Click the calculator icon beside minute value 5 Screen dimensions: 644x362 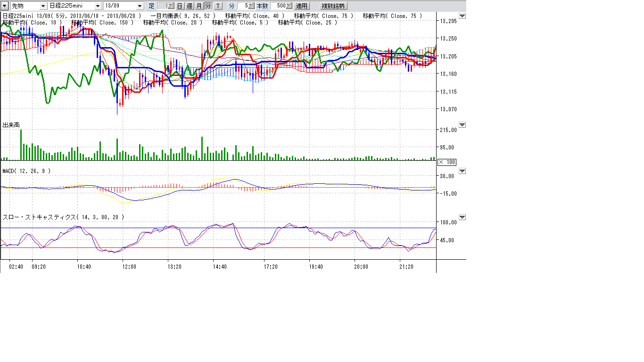[252, 6]
